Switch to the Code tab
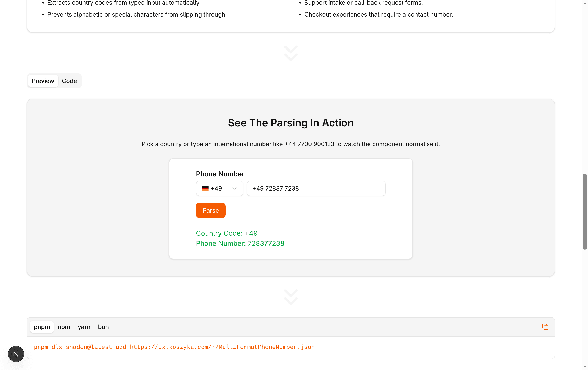The image size is (588, 370). pos(69,81)
